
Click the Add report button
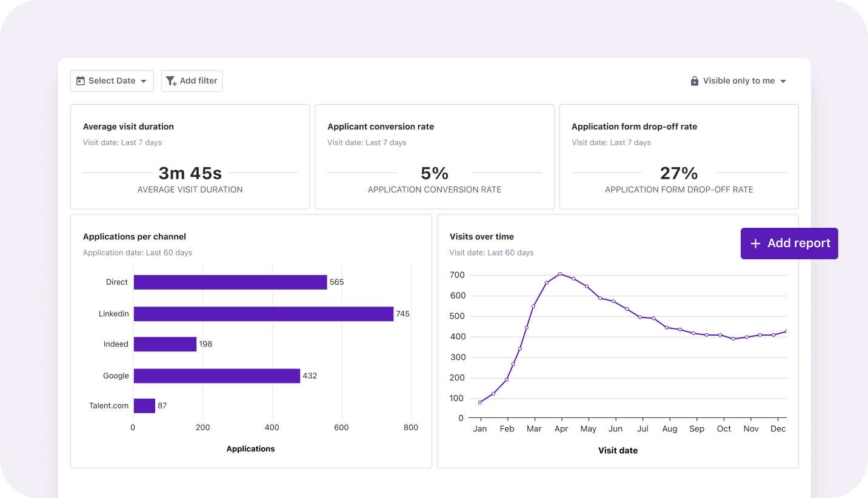[789, 244]
